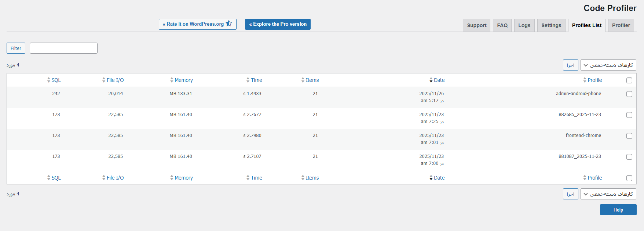
Task: Click sort arrows beside top File I/O header
Action: click(104, 80)
